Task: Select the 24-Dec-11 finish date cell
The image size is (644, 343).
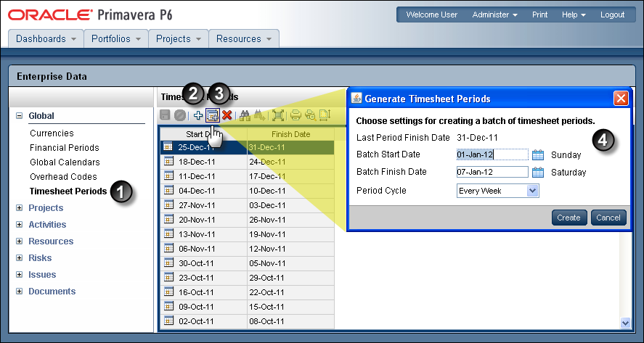Action: (291, 162)
